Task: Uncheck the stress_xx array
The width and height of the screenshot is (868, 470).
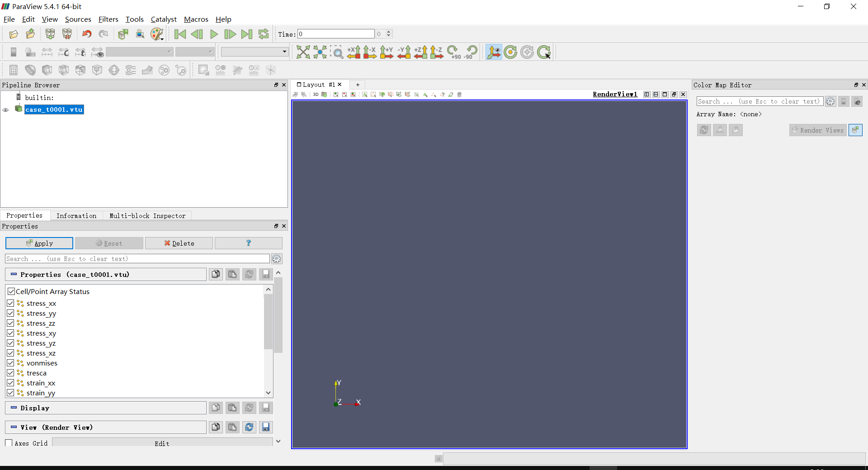Action: 11,303
